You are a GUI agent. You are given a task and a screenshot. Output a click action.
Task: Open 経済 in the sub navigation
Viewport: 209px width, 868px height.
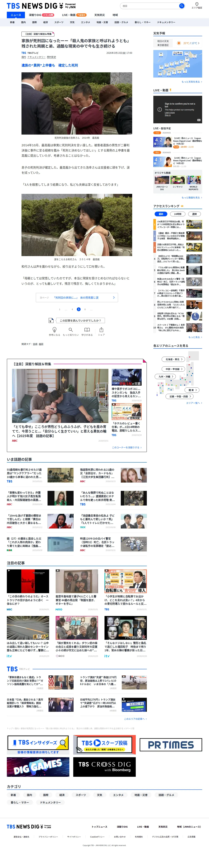(45, 22)
